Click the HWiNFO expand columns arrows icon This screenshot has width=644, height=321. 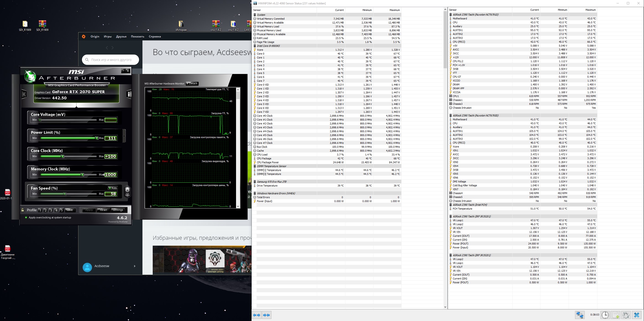[257, 315]
